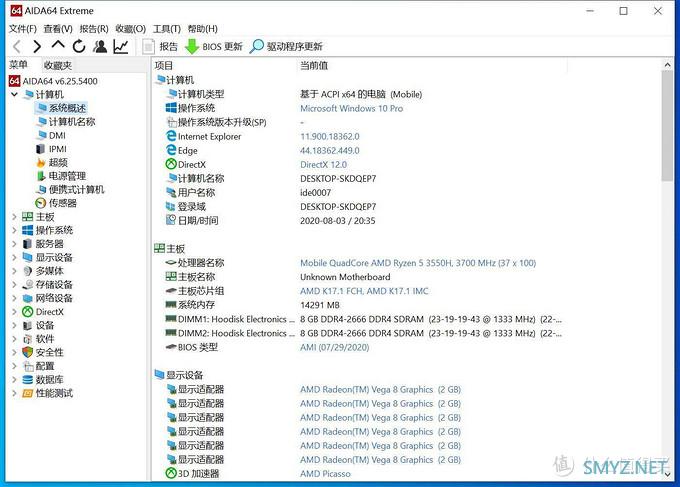Go back with the left arrow toolbar icon
The width and height of the screenshot is (680, 487).
[17, 46]
